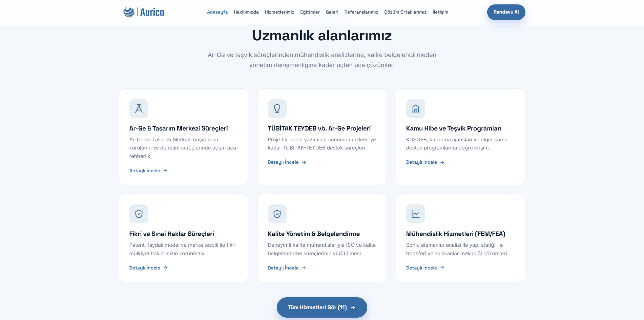The height and width of the screenshot is (320, 644).
Task: Open Detaylı İncele link for Ar-Ge & Tasarım Merkezi
Action: (x=148, y=171)
